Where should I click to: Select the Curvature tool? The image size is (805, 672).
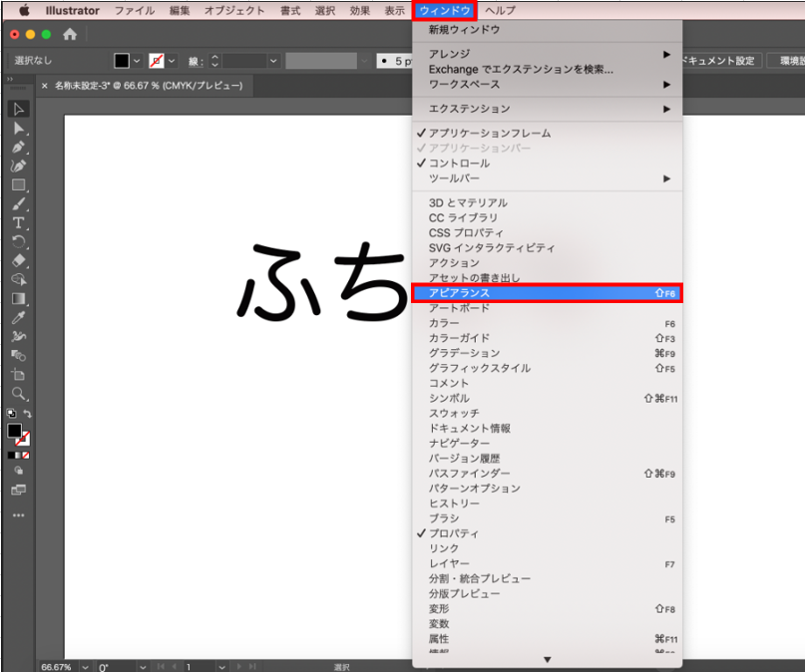pyautogui.click(x=19, y=166)
